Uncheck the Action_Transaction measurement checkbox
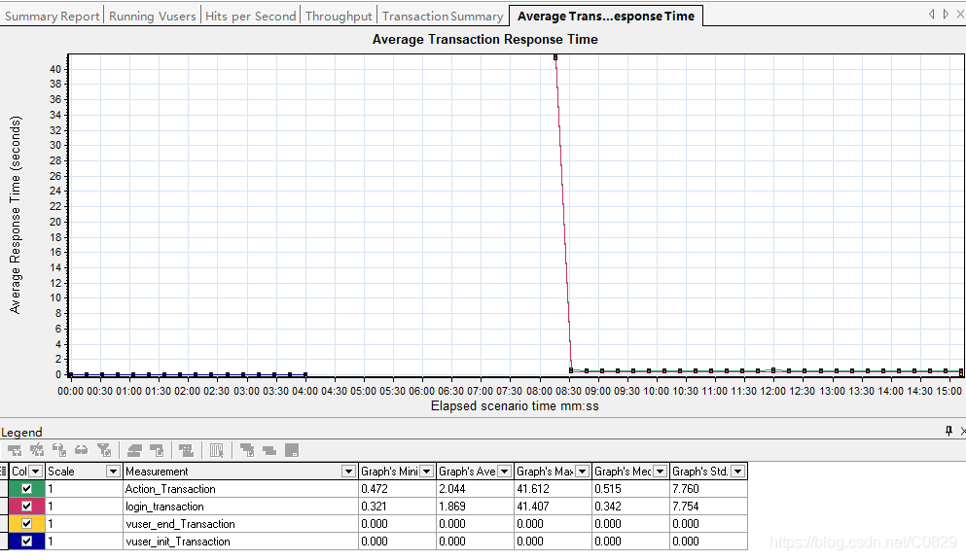Viewport: 966px width, 560px height. tap(26, 489)
